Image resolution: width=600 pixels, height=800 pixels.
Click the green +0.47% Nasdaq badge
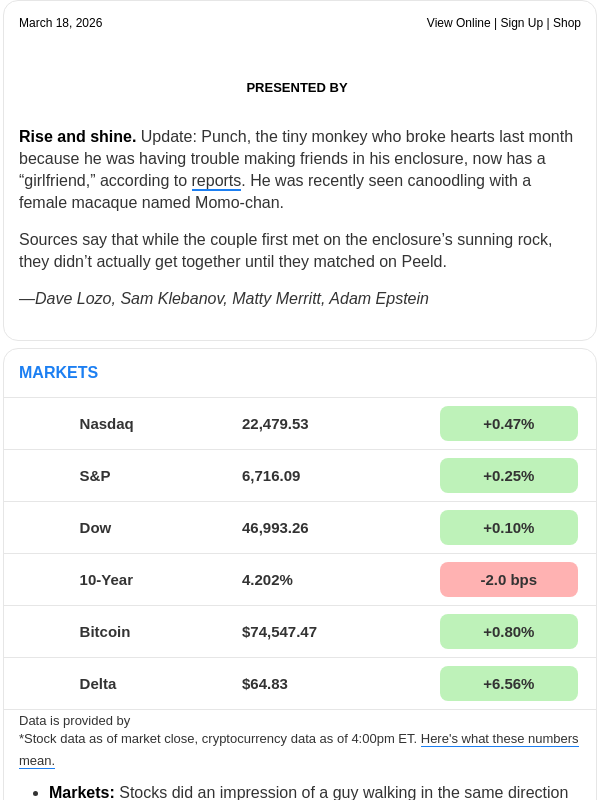click(x=508, y=424)
